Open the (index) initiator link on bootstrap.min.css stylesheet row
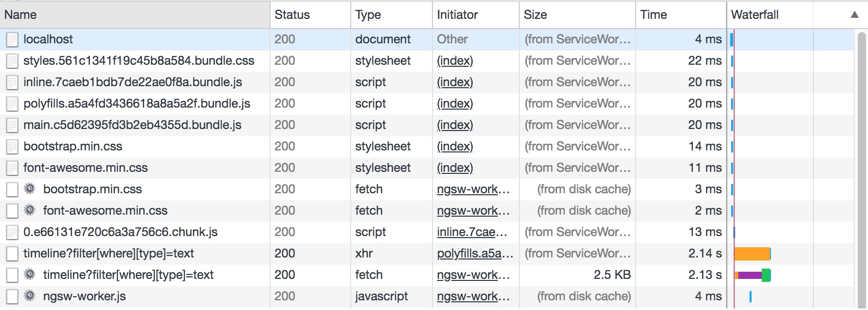 (x=455, y=146)
